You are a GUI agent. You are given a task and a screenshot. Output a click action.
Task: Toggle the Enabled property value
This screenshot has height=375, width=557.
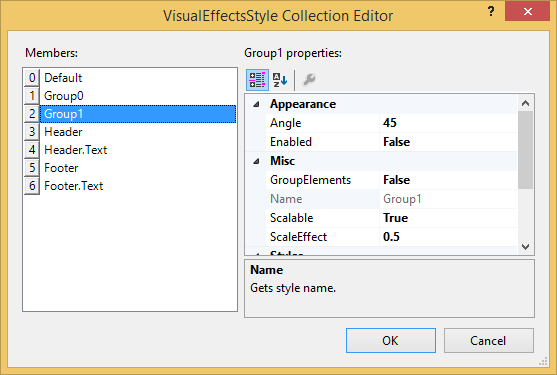[448, 142]
